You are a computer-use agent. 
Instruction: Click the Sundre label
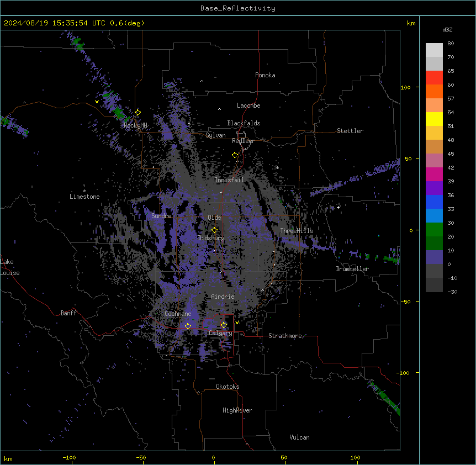pos(161,216)
